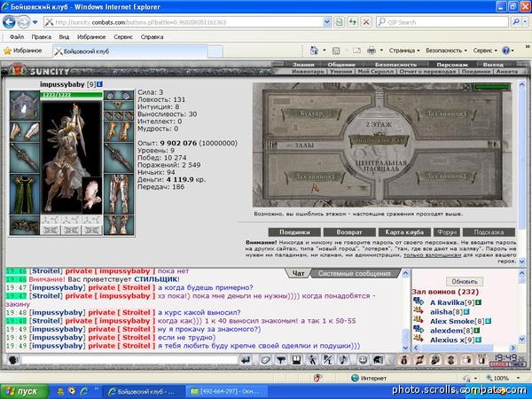
Task: Click private message icon beside Alex Smoke
Action: (418, 320)
